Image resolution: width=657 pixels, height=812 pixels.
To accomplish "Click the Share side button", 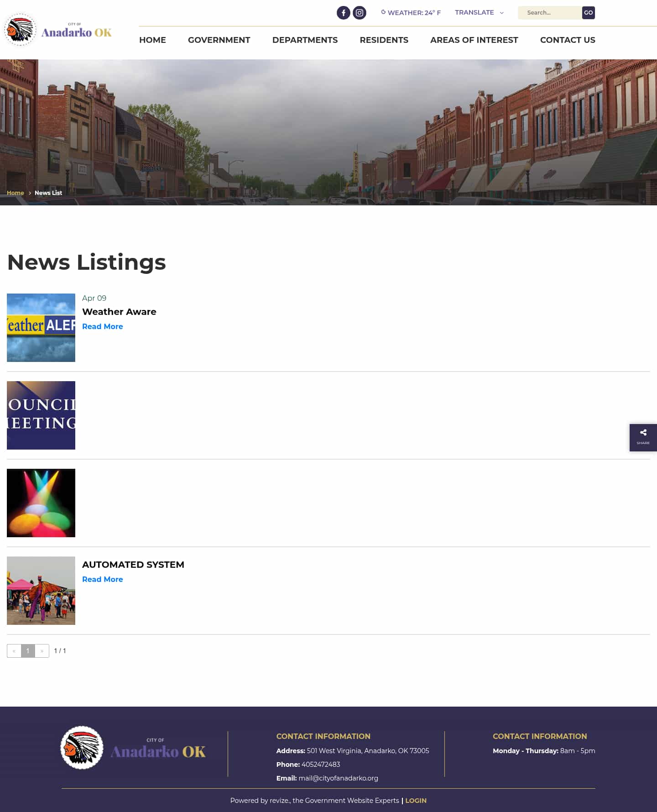I will (643, 437).
